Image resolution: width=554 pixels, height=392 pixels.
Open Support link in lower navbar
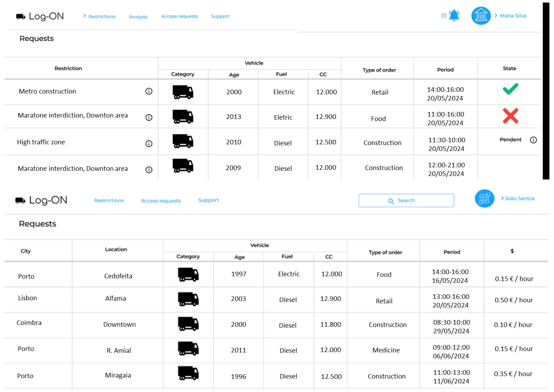[x=208, y=200]
